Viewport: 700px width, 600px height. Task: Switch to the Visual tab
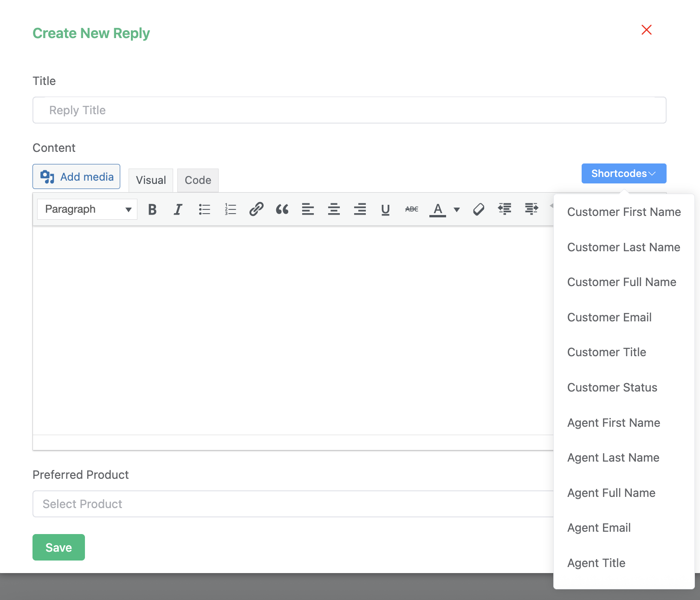point(150,180)
